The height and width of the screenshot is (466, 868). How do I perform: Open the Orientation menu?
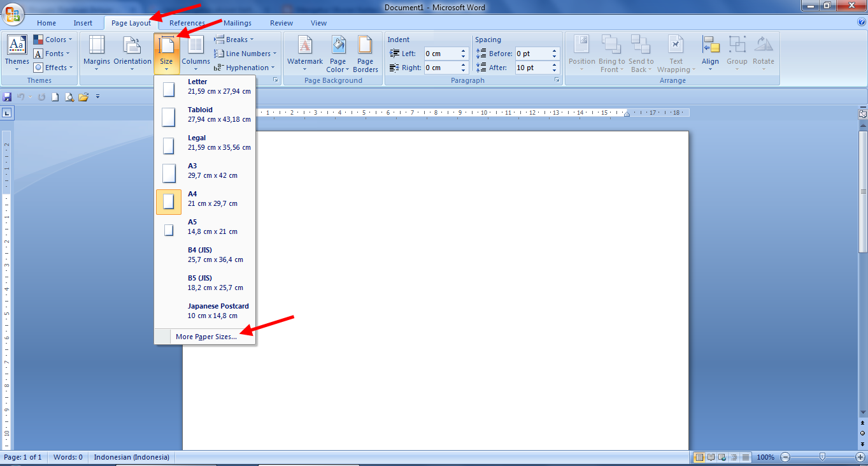pos(132,54)
